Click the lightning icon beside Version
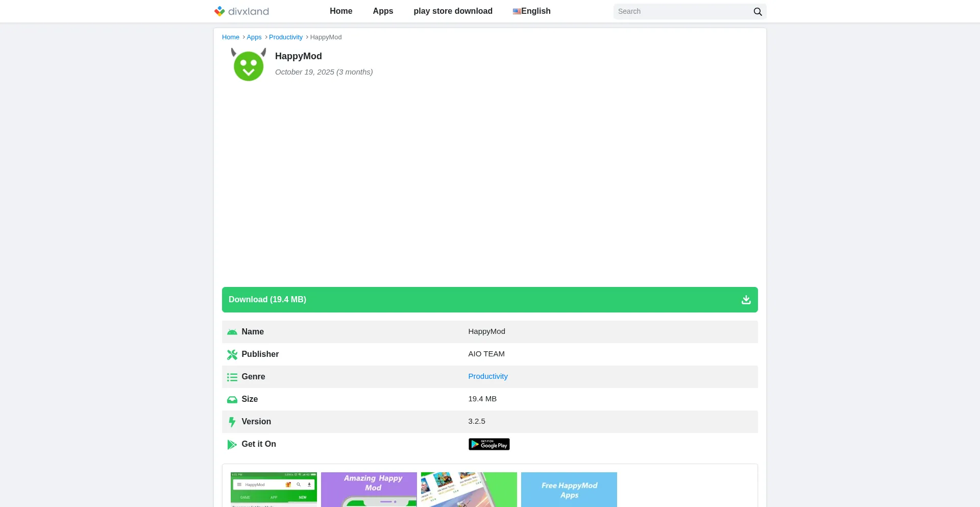 coord(232,422)
